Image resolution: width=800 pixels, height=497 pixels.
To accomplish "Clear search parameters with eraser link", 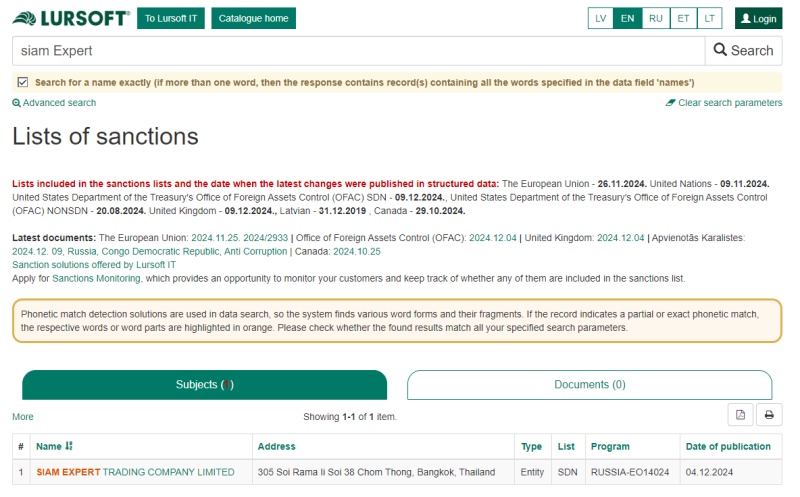I will pyautogui.click(x=723, y=103).
